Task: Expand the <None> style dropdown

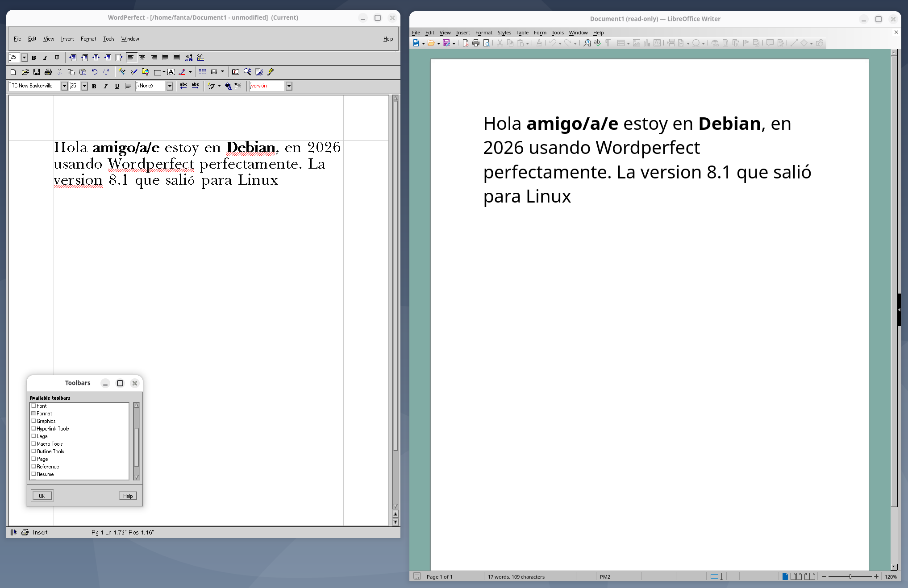Action: click(170, 86)
